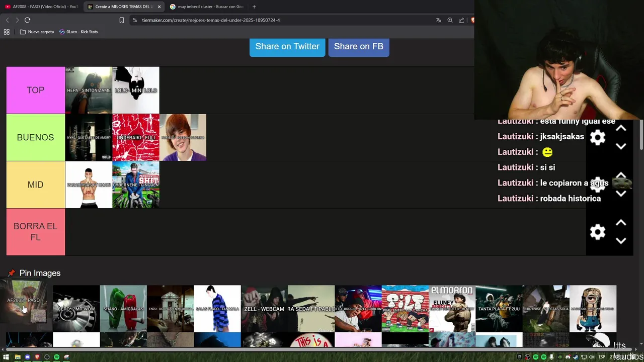Open the 0Laco - Kick Stats bookmark
644x362 pixels.
point(78,32)
